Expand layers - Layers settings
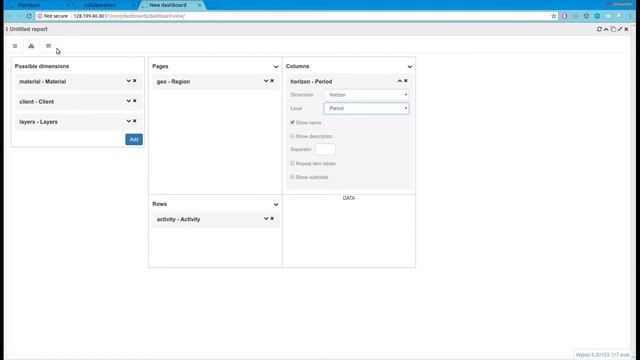The height and width of the screenshot is (360, 640). (x=129, y=121)
